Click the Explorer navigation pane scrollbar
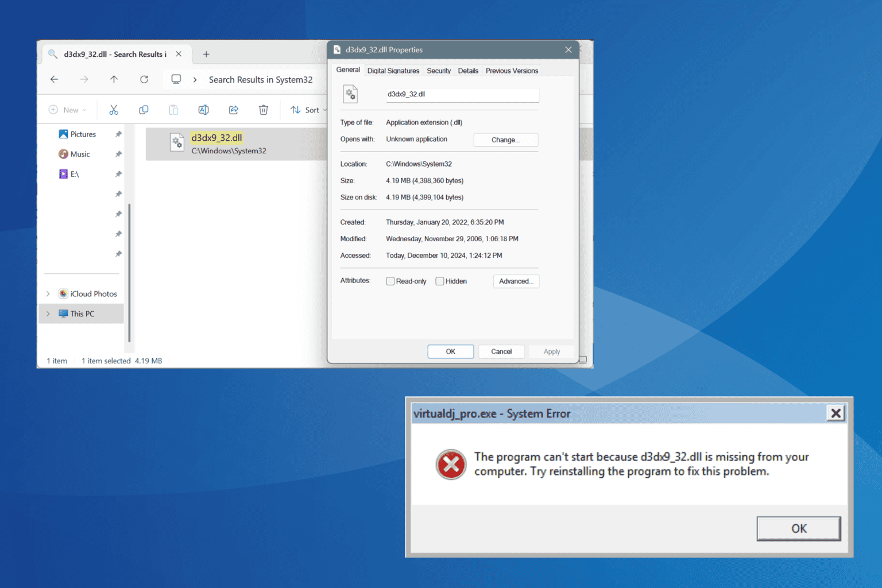This screenshot has width=882, height=588. click(129, 273)
